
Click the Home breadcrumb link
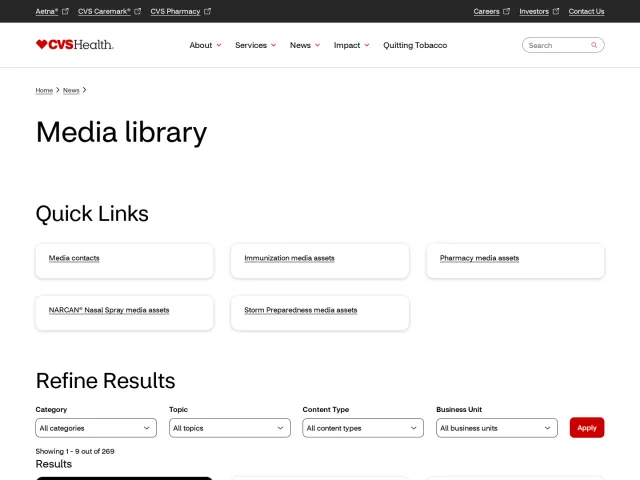pos(44,90)
